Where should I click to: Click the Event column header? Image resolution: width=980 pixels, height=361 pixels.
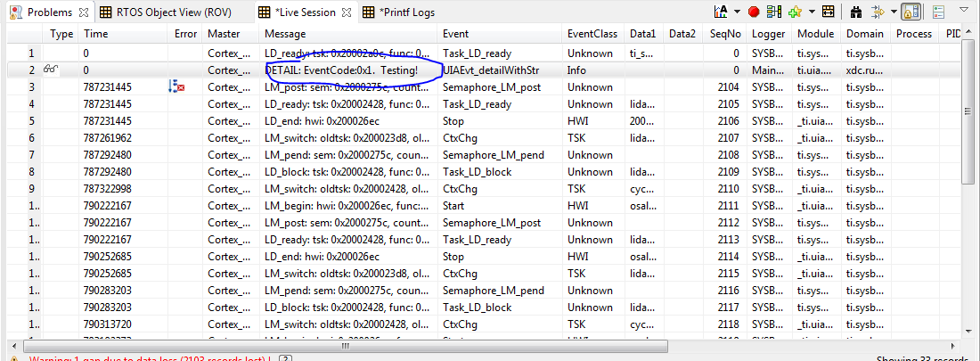pyautogui.click(x=500, y=34)
